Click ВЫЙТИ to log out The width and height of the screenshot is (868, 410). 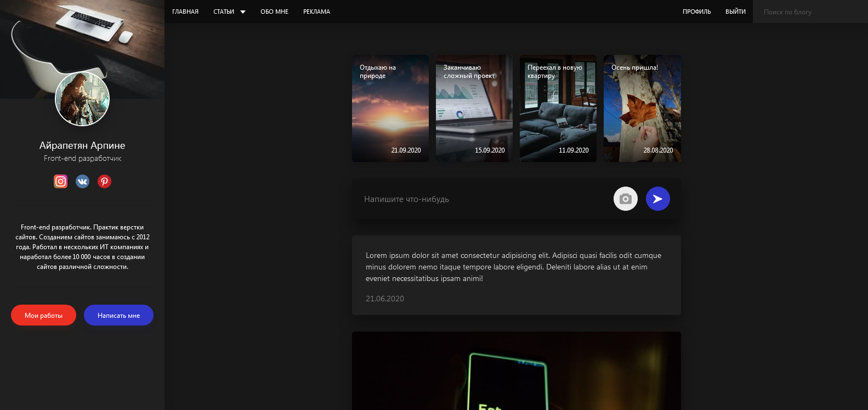pyautogui.click(x=735, y=12)
